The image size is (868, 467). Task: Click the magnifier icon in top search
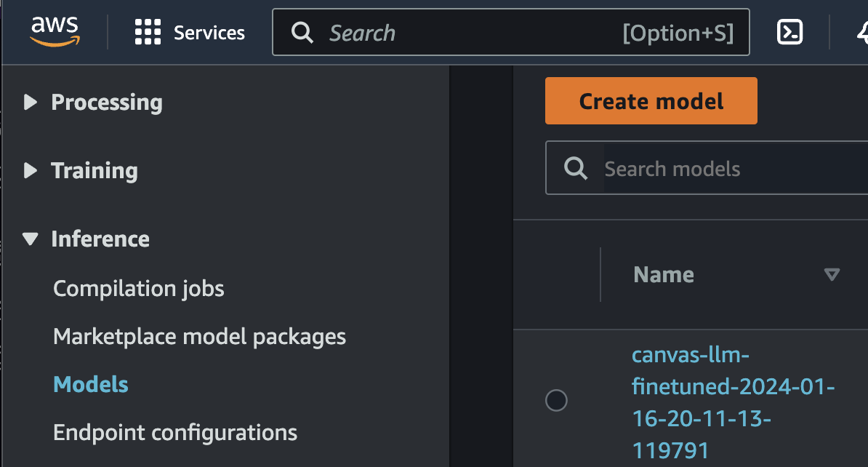pos(302,33)
